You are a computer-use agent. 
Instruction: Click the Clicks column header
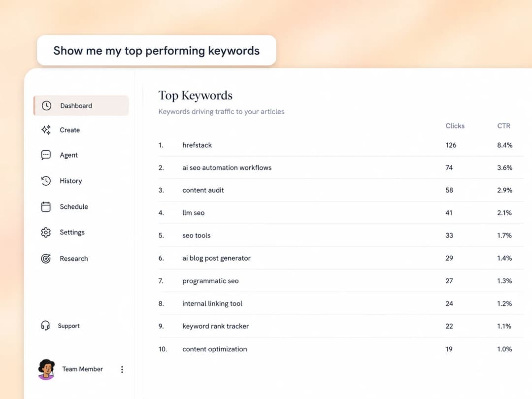(x=455, y=126)
